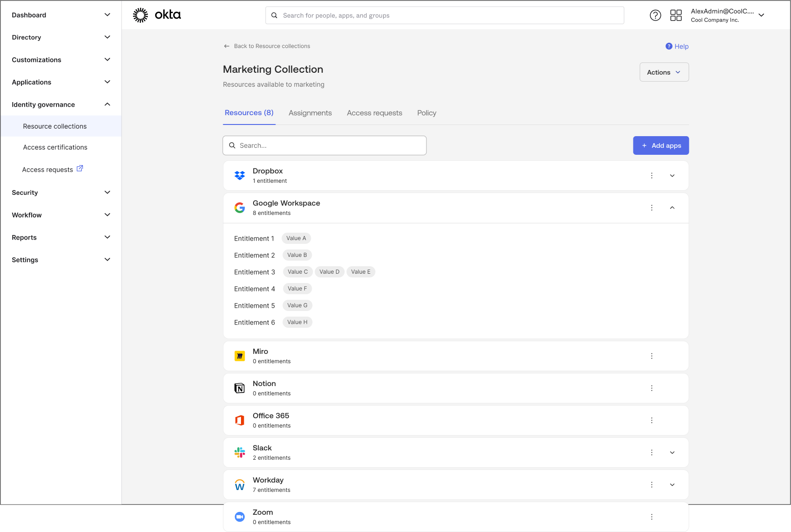Open the three-dot menu for Office 365
The image size is (791, 532).
coord(652,420)
